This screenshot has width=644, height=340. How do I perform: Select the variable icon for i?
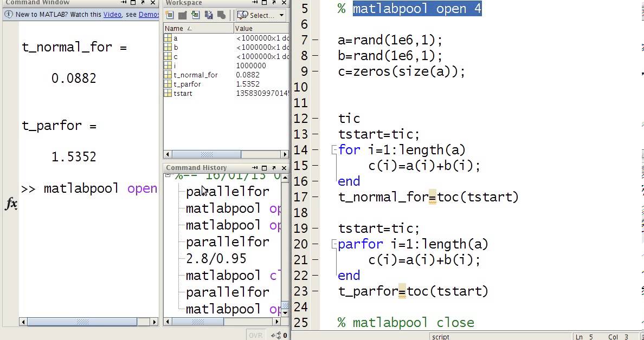pyautogui.click(x=168, y=66)
